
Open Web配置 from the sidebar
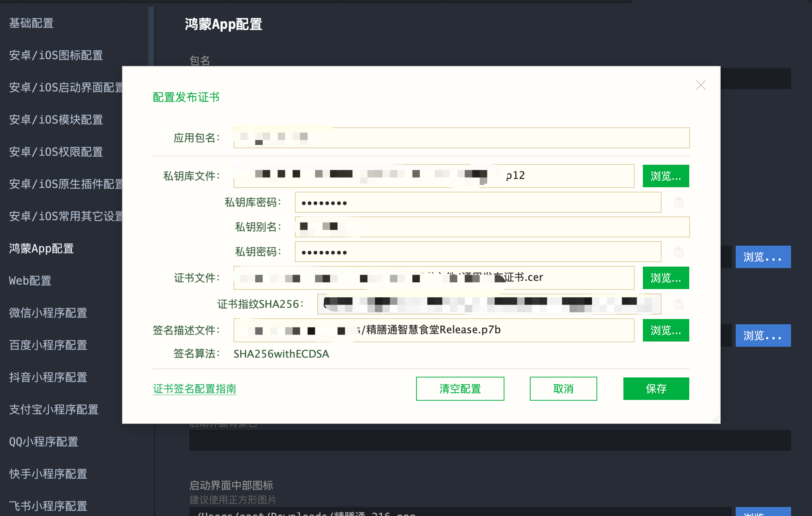tap(30, 281)
